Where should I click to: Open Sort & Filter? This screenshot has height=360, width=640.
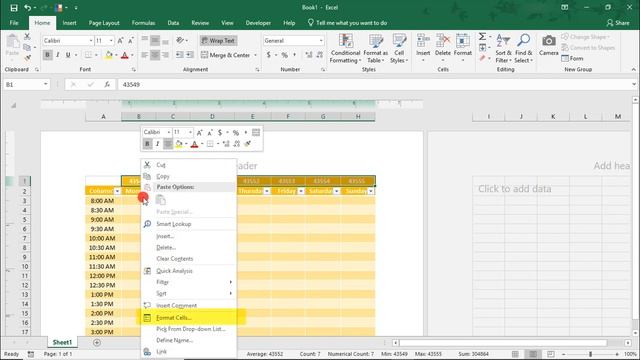[x=503, y=49]
